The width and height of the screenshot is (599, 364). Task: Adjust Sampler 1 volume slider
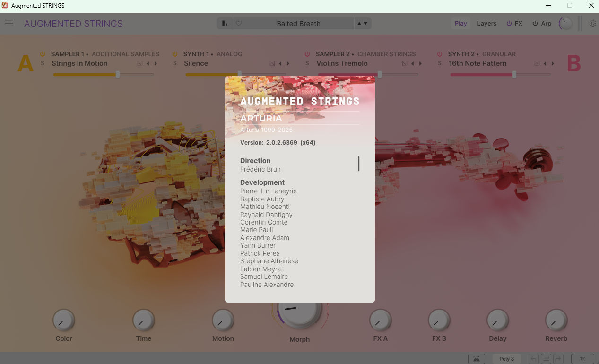(x=104, y=74)
